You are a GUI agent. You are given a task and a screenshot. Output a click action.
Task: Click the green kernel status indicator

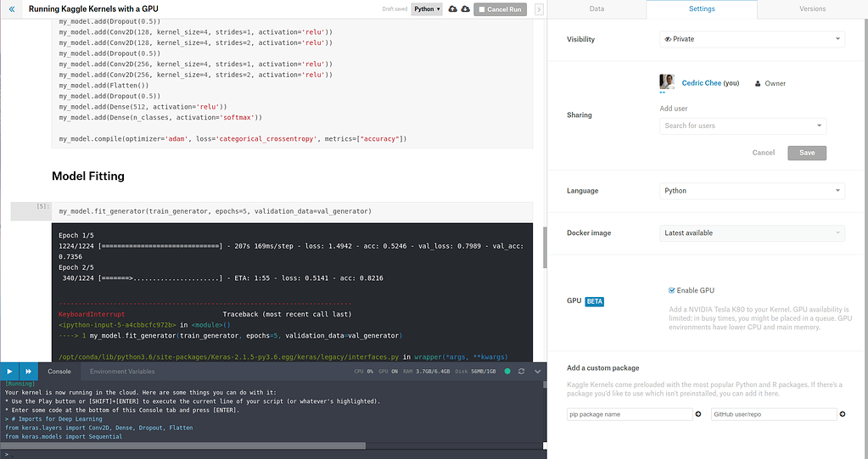[x=508, y=372]
